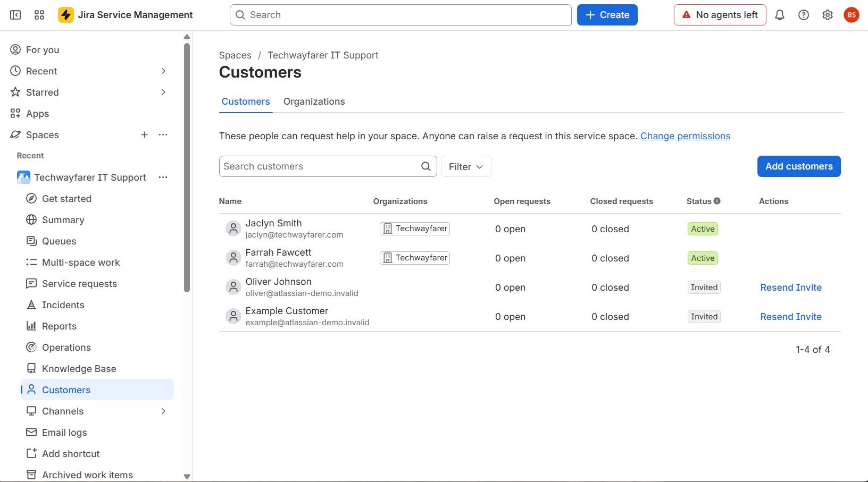
Task: Click the sidebar vertical scrollbar
Action: pyautogui.click(x=187, y=167)
